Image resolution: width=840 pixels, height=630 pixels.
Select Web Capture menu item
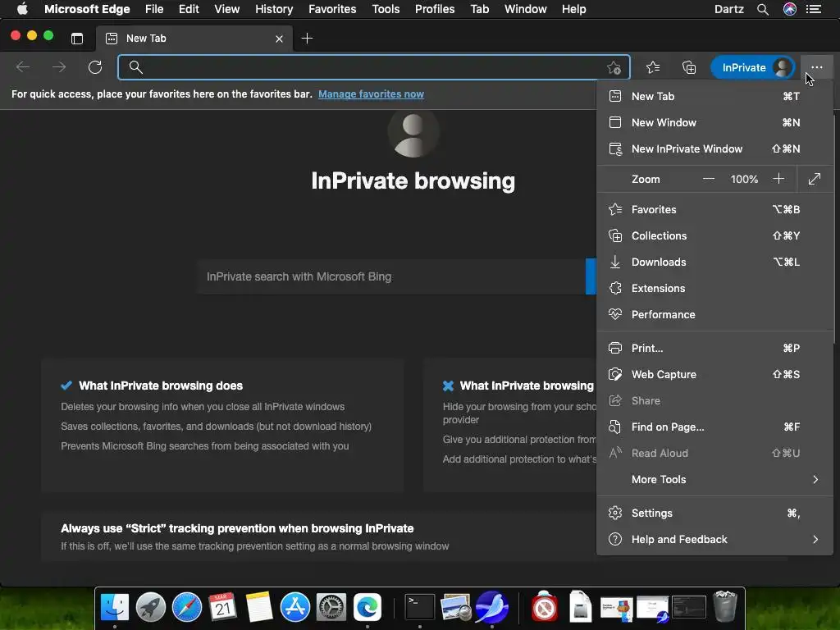(x=714, y=374)
